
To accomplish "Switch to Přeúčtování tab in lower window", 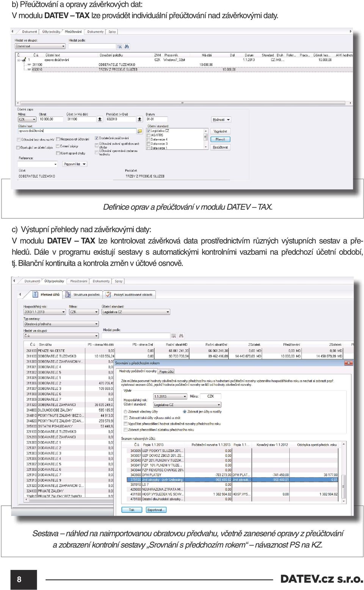I will tap(79, 281).
